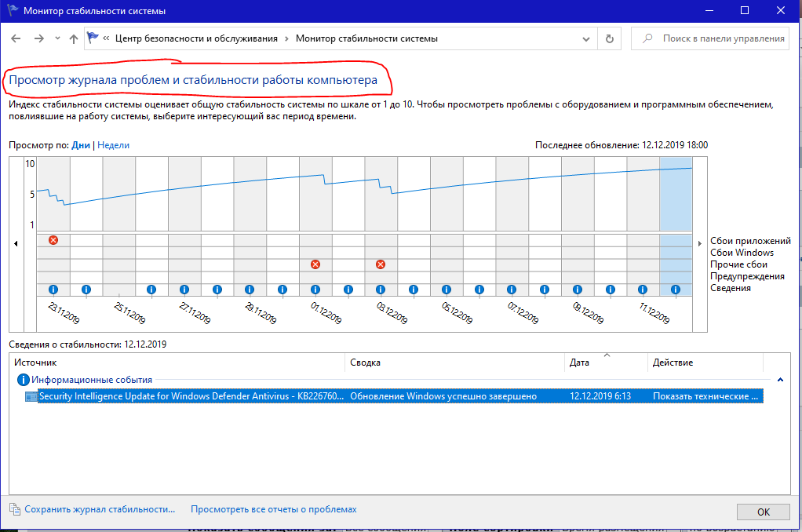
Task: Expand the breadcrumb chevrons before Центр безопасности
Action: click(106, 38)
